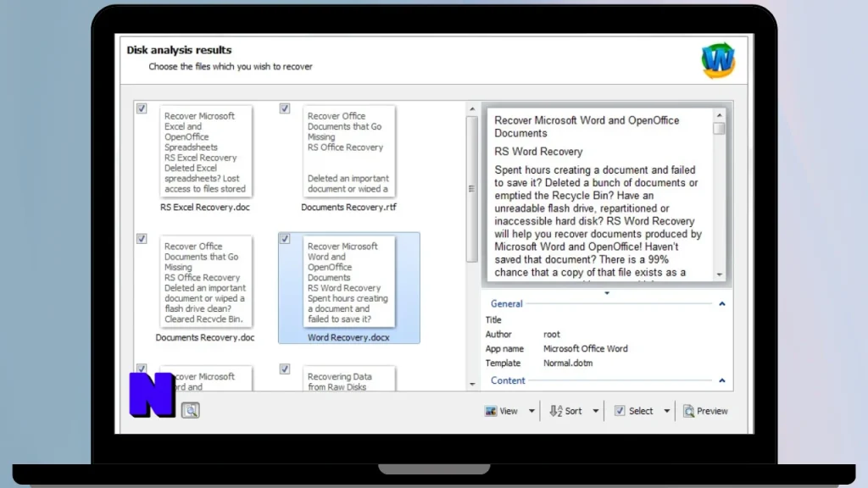Collapse the General section

click(x=722, y=304)
